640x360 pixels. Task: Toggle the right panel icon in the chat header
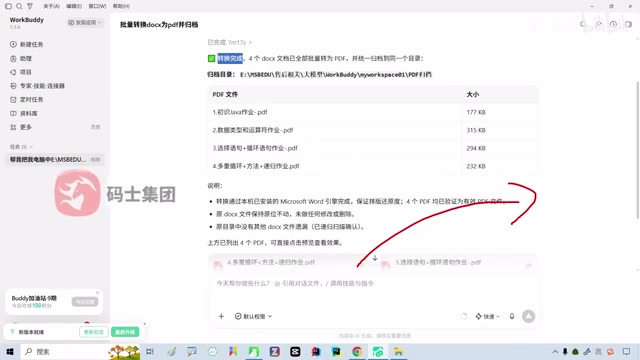pos(628,24)
